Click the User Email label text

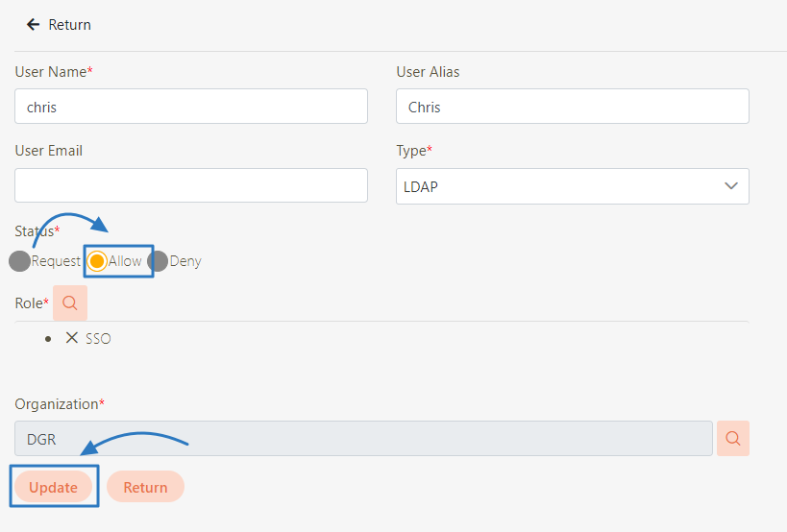(49, 151)
